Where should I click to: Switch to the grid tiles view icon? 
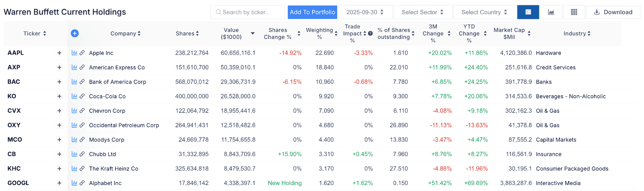[574, 12]
